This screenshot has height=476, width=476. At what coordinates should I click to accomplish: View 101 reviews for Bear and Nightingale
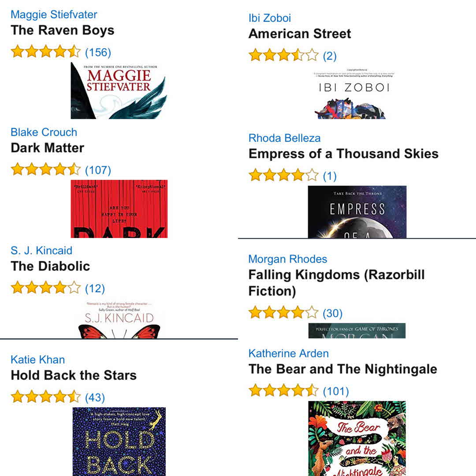(336, 391)
